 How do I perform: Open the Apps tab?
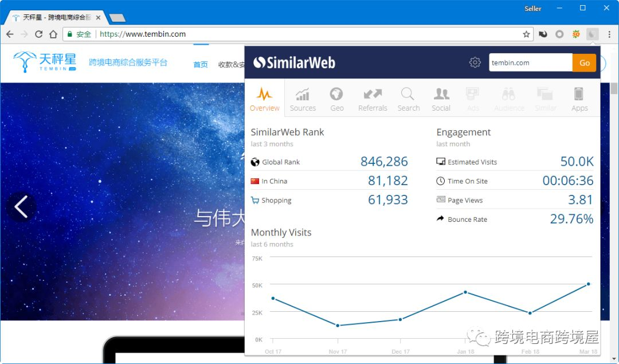(579, 99)
